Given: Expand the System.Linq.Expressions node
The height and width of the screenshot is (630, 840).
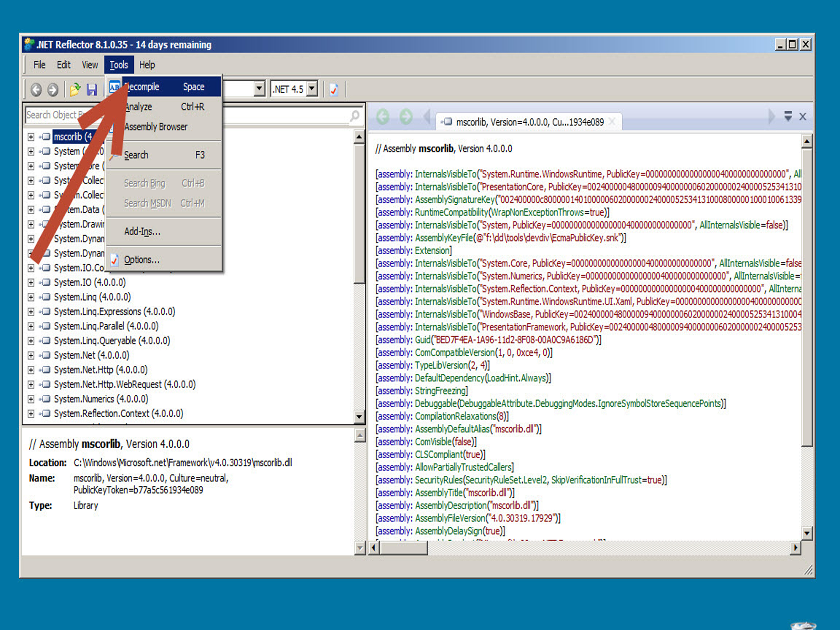Looking at the screenshot, I should [x=31, y=312].
